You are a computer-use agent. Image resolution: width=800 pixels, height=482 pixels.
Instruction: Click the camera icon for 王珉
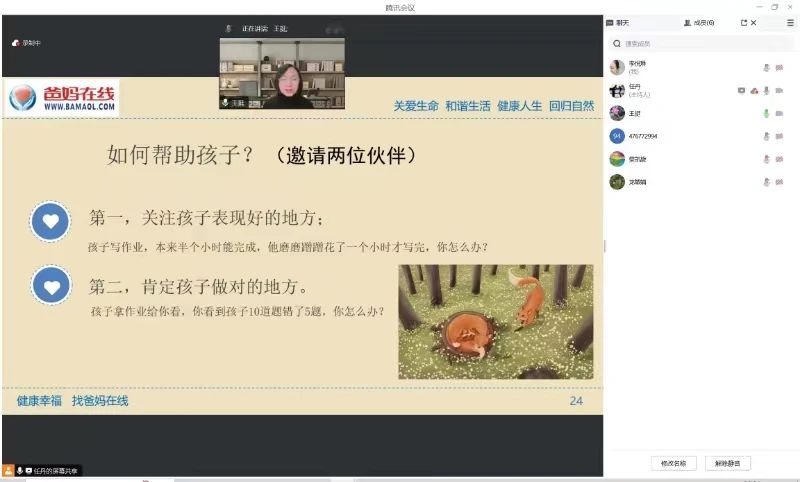click(779, 113)
